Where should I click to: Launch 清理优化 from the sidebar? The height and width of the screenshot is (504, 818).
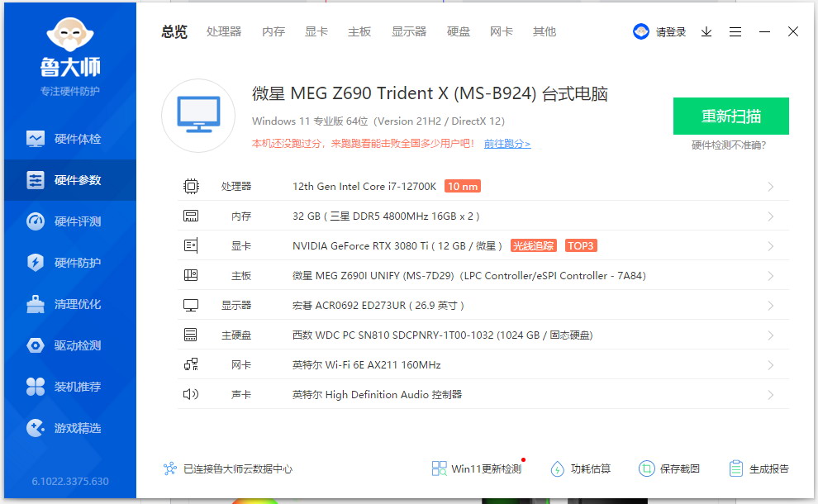69,304
